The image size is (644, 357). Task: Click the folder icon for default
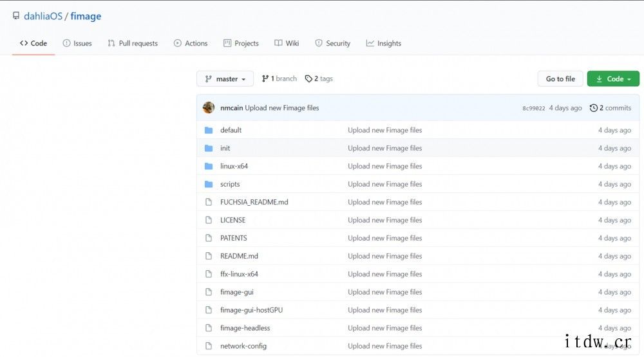pyautogui.click(x=209, y=130)
